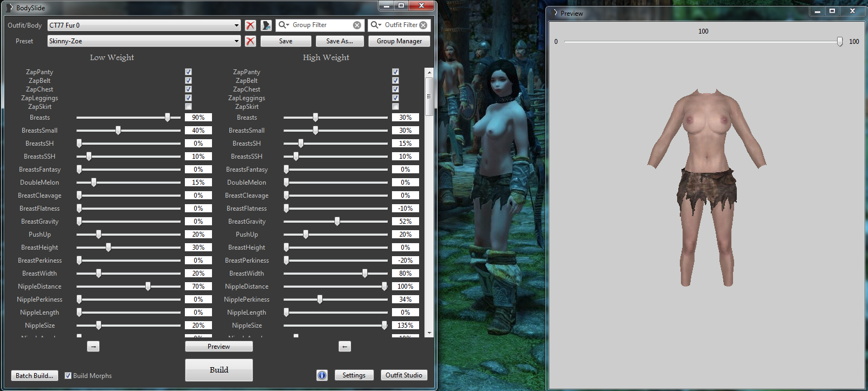Click the Low Weight column heading
868x391 pixels.
[112, 57]
